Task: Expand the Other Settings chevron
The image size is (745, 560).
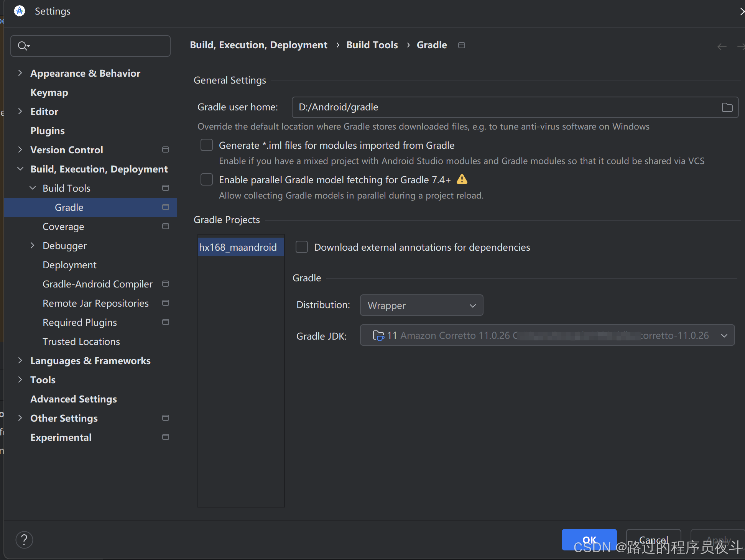Action: coord(20,418)
